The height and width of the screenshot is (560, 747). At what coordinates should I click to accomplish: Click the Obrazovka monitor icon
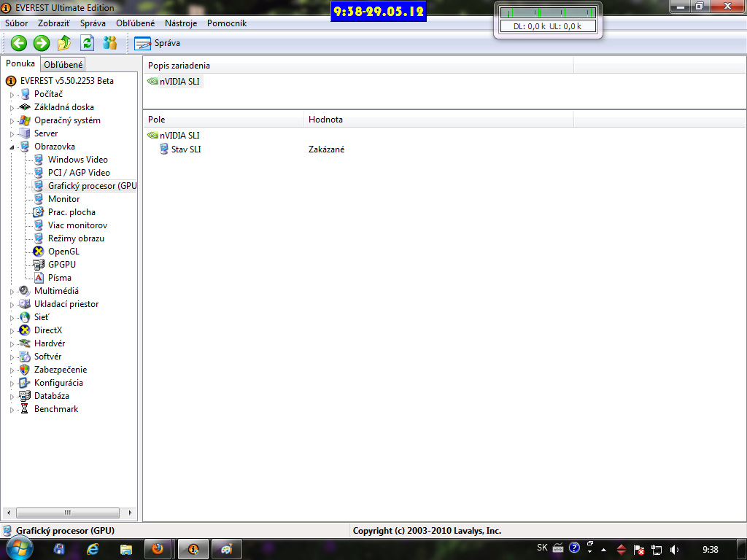tap(25, 147)
